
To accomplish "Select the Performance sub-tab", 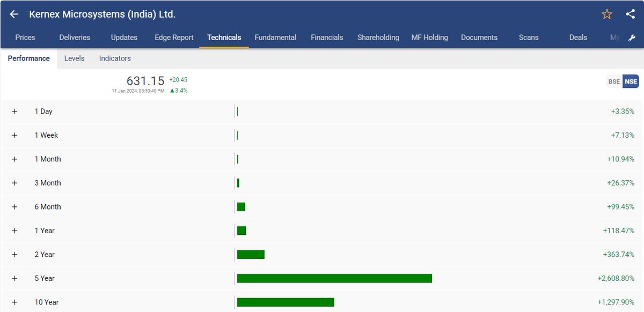I will pyautogui.click(x=28, y=58).
